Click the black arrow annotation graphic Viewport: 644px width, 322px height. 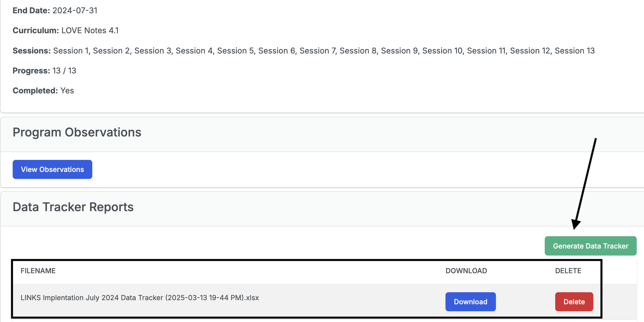(585, 184)
